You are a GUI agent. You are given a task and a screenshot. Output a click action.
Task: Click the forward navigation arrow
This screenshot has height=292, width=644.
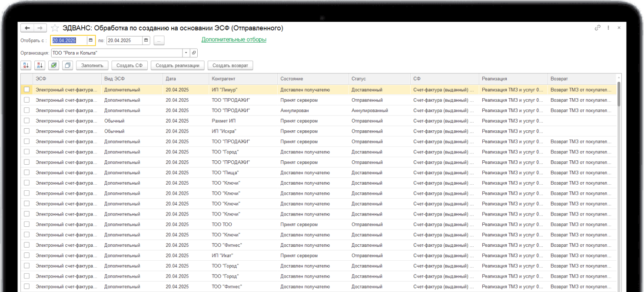40,28
